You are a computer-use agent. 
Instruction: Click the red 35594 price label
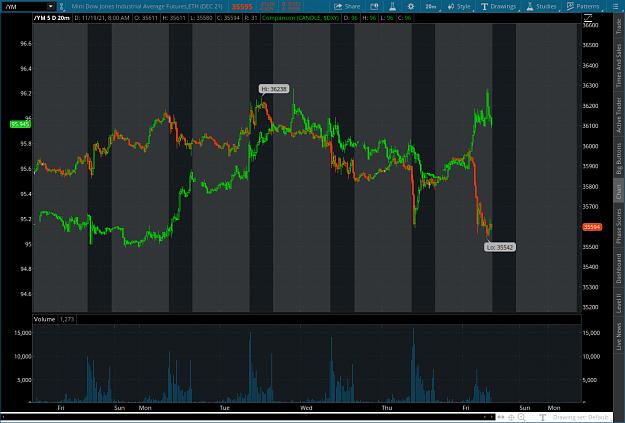[x=592, y=227]
